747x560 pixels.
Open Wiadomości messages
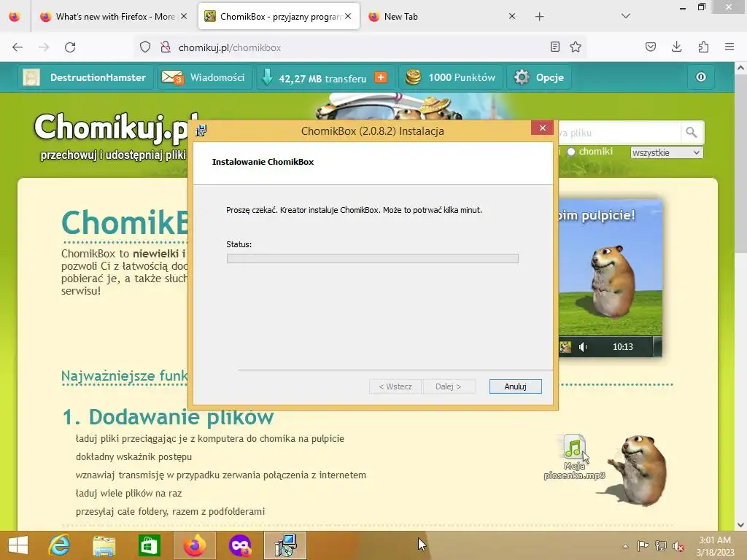[x=204, y=77]
